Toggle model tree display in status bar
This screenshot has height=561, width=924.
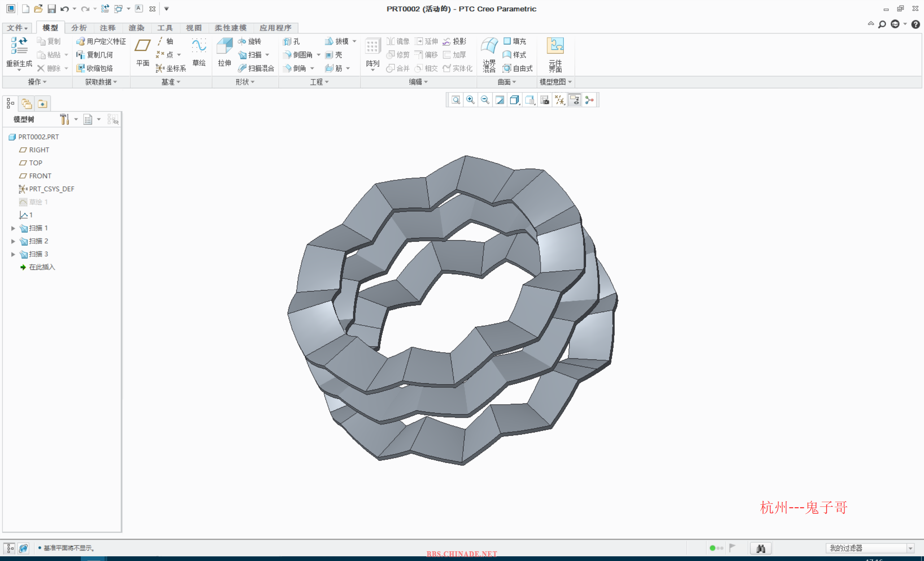coord(10,548)
